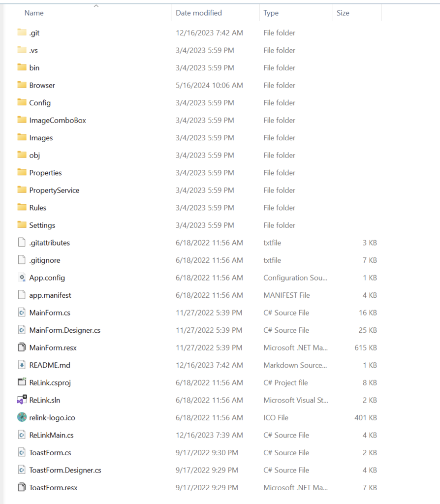Select the Browser folder icon
440x504 pixels.
click(x=22, y=85)
